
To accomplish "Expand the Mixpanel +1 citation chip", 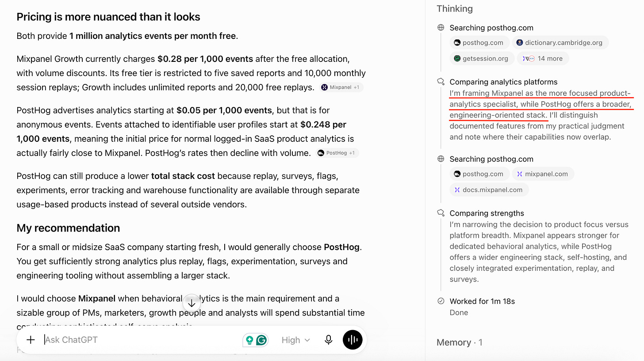I will click(x=342, y=87).
